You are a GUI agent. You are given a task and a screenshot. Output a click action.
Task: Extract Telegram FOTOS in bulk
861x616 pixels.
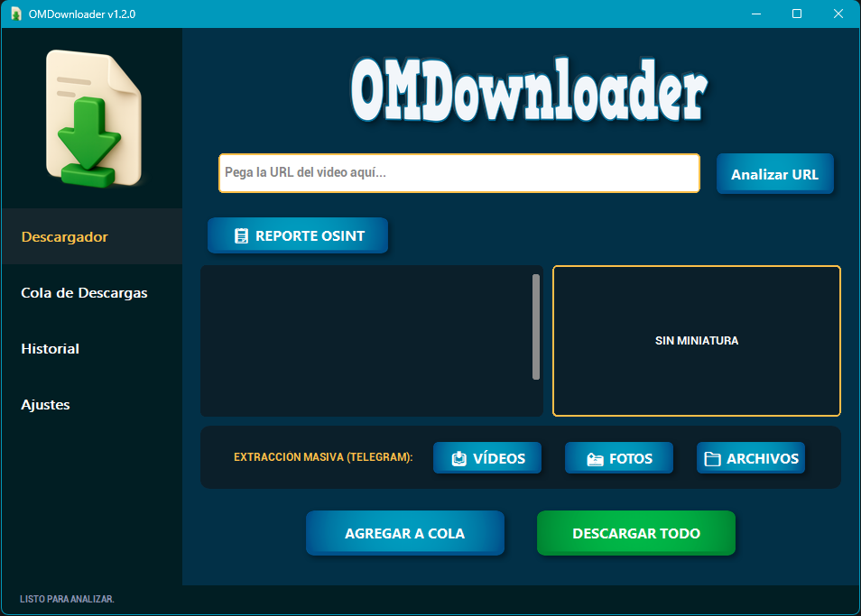[x=619, y=458]
